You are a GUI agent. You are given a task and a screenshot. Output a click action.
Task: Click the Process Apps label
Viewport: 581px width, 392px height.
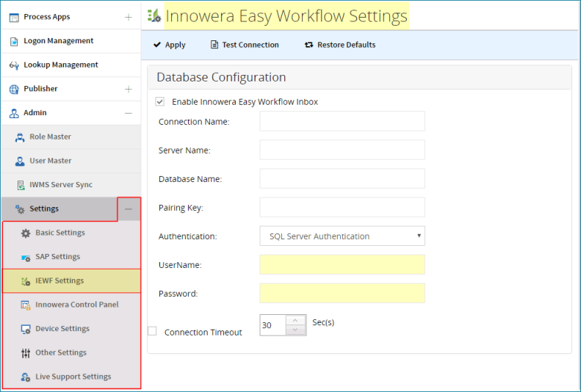[47, 17]
